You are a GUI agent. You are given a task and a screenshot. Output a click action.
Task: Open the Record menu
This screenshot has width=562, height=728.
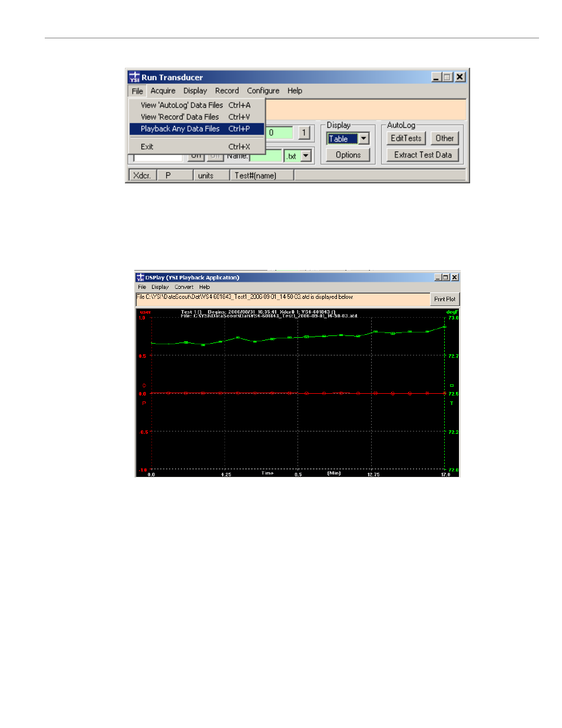(227, 91)
